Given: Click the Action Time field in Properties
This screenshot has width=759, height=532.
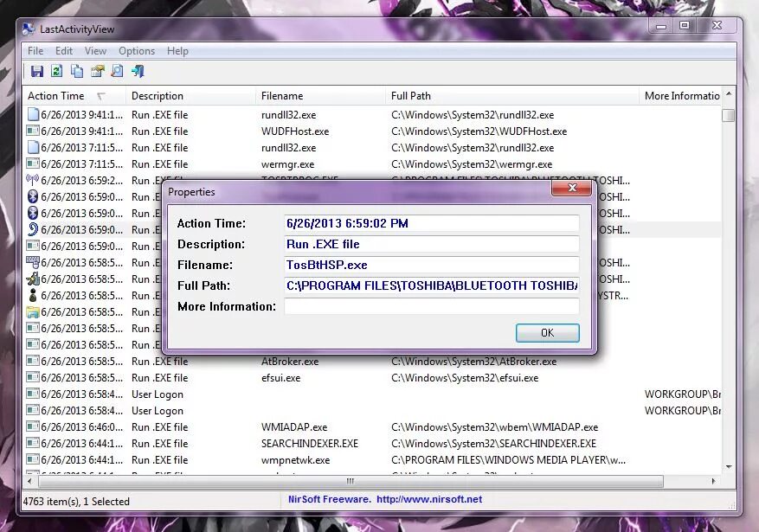Looking at the screenshot, I should pyautogui.click(x=432, y=223).
